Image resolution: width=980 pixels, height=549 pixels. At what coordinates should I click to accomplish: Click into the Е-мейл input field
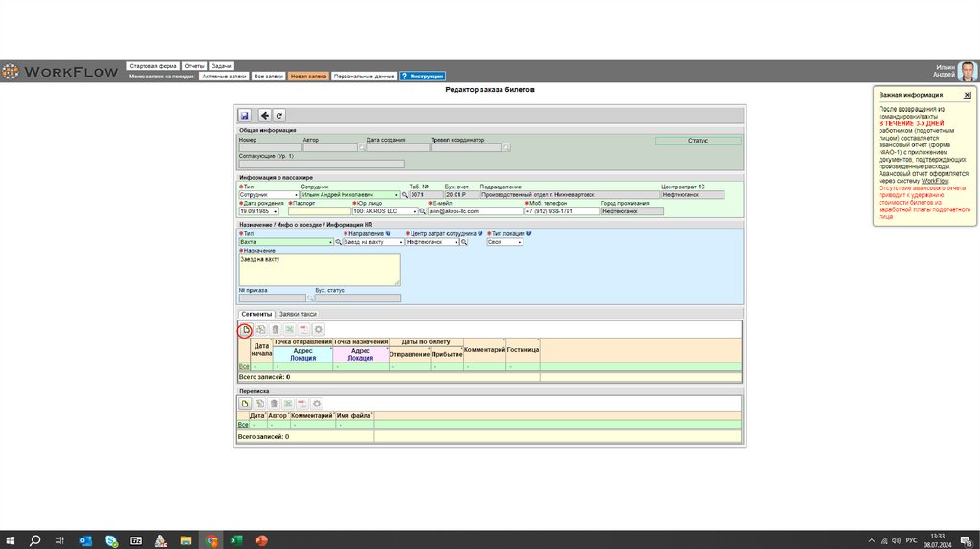tap(473, 211)
